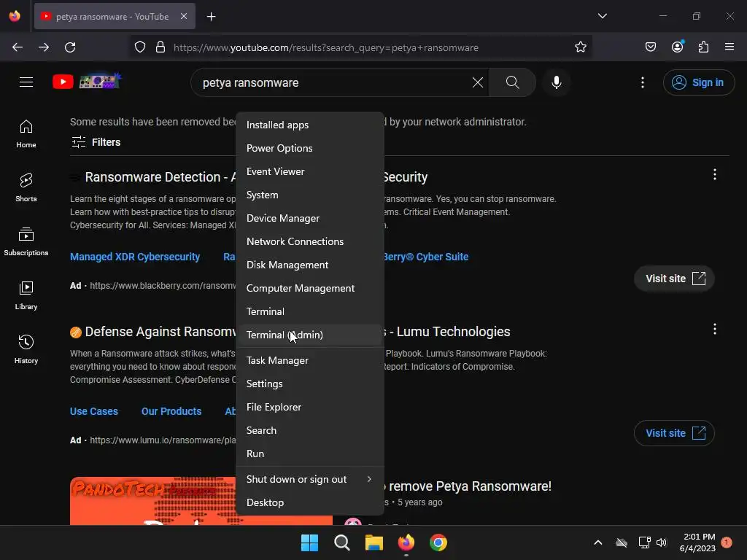Open PandoTech video thumbnail

[153, 501]
